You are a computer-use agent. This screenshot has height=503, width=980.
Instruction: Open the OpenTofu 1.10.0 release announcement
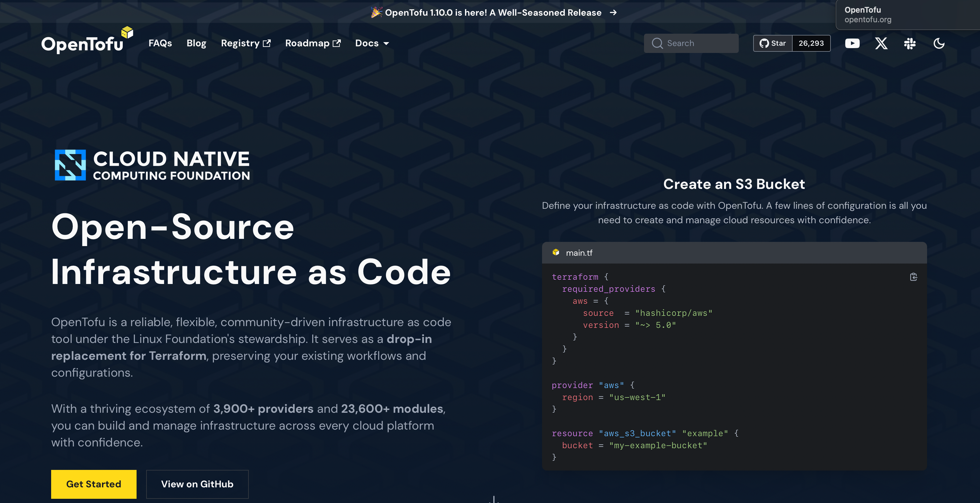tap(493, 13)
